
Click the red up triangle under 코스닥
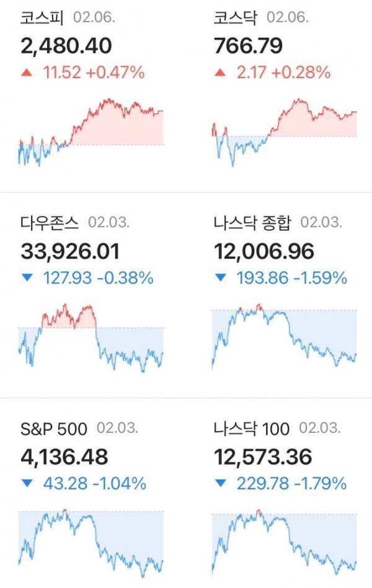[x=220, y=73]
